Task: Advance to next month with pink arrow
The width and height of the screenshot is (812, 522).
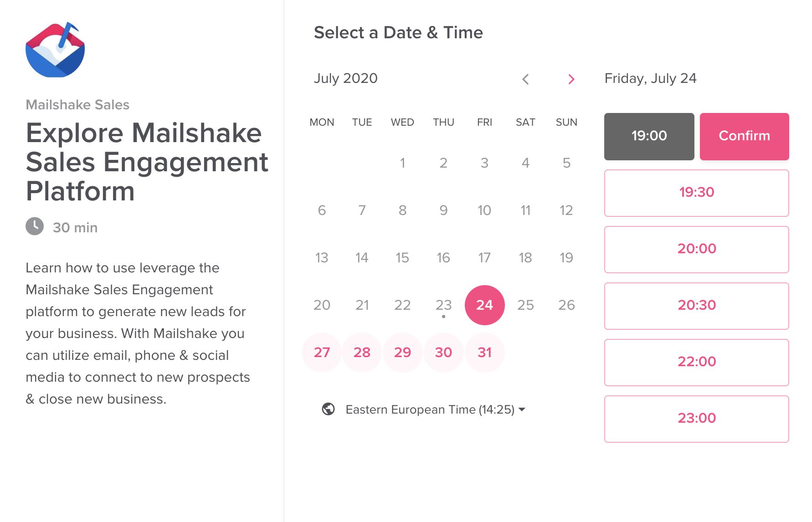Action: [x=571, y=79]
